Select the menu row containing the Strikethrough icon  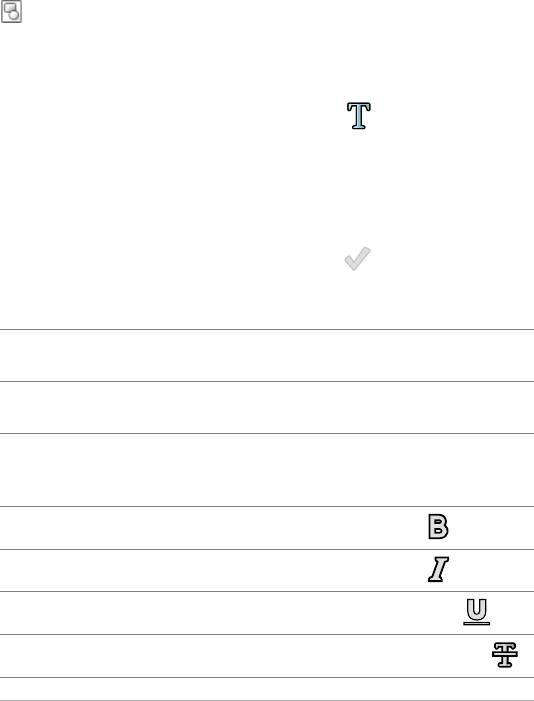coord(267,656)
